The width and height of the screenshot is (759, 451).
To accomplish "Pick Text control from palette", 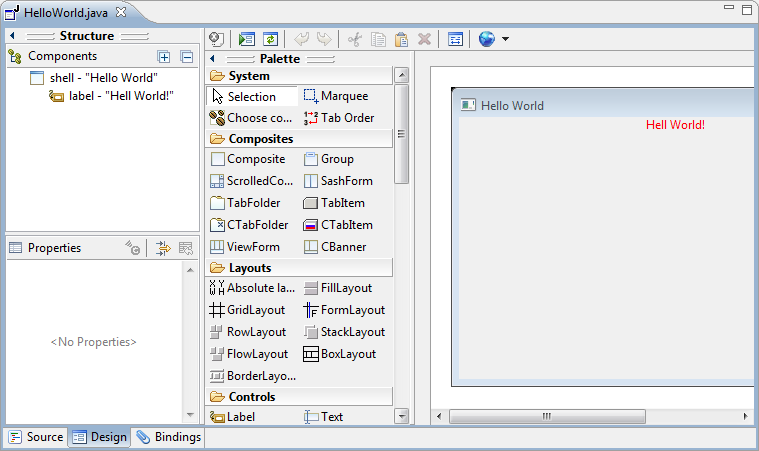I will tap(323, 417).
